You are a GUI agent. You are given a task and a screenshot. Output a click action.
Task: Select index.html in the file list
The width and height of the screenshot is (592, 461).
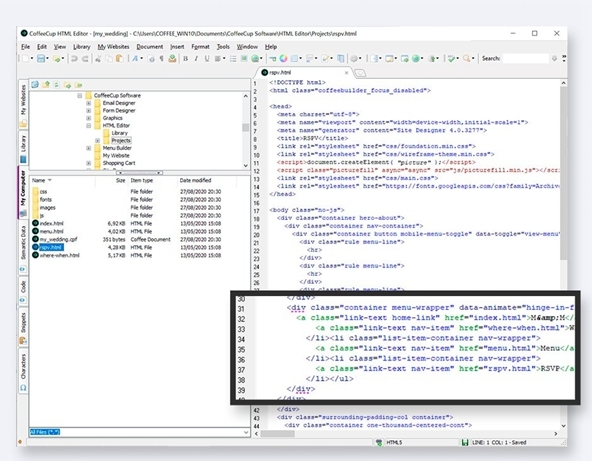52,224
